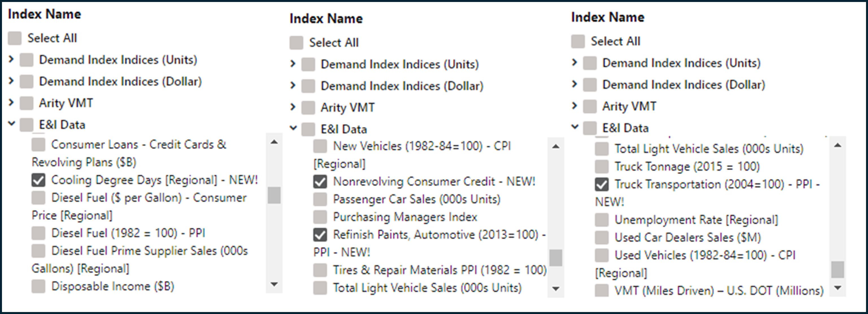Check VMT (Miles Driven) – U.S. DOT box
The height and width of the screenshot is (314, 868).
coord(602,290)
